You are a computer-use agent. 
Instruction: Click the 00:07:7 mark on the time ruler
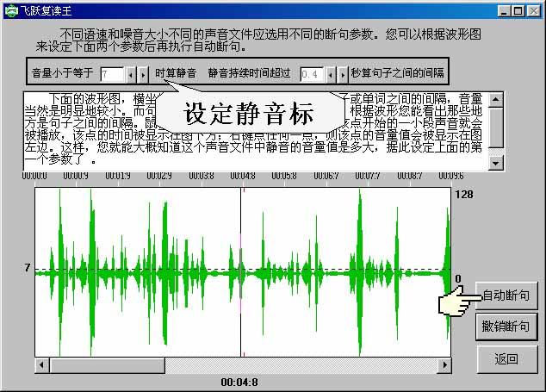(368, 175)
